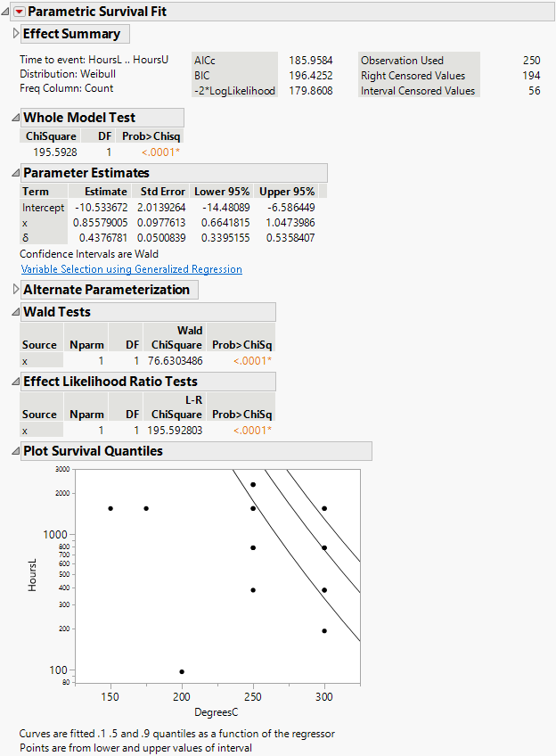Collapse the Wald Tests section
Screen dimensions: 556x756
pyautogui.click(x=16, y=312)
